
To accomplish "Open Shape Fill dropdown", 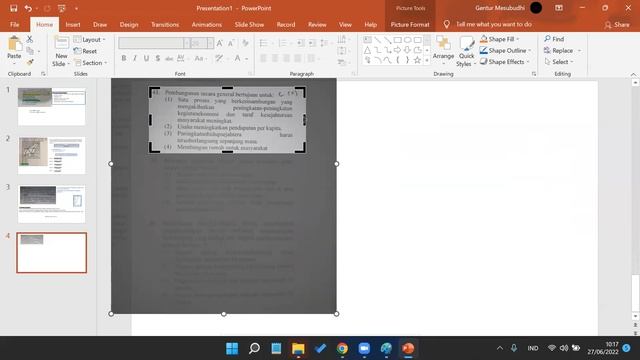I will tap(500, 39).
